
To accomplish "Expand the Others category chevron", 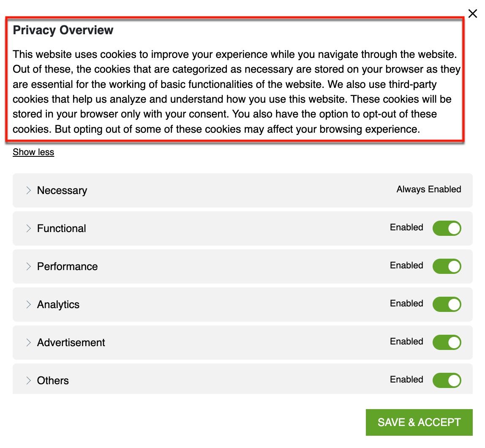I will (x=28, y=380).
